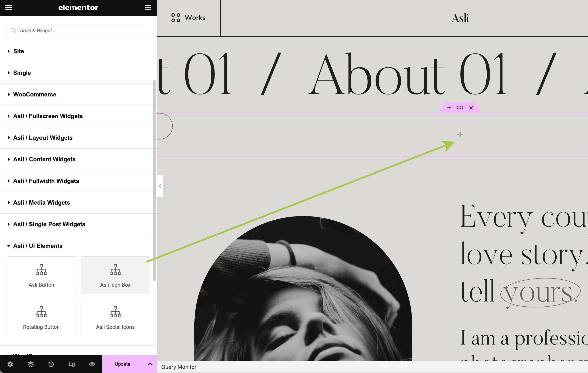This screenshot has height=373, width=588.
Task: Click the Update button
Action: (x=122, y=364)
